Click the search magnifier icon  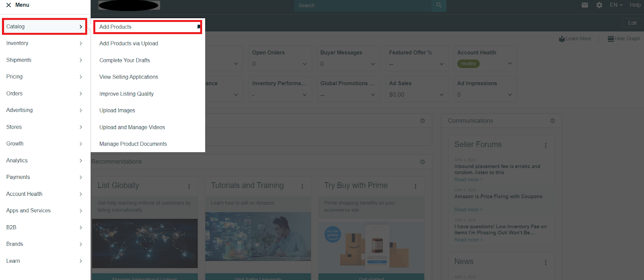click(439, 5)
